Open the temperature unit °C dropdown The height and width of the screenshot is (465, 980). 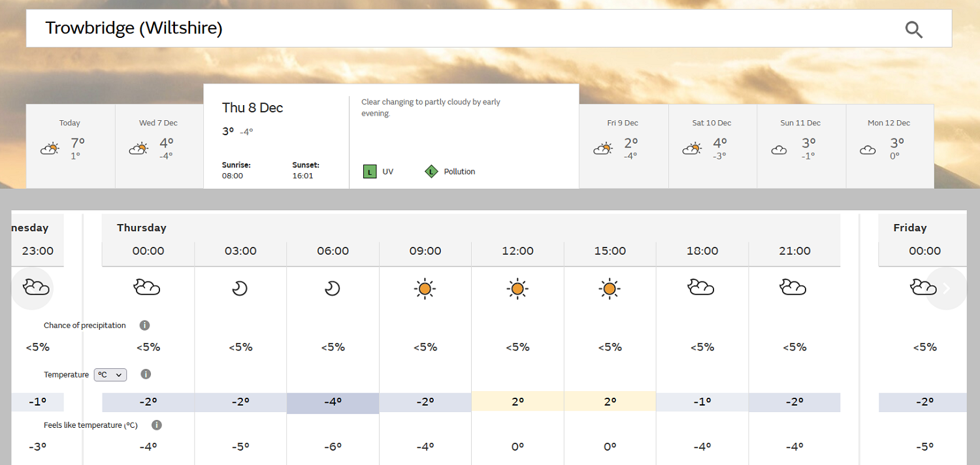point(110,374)
